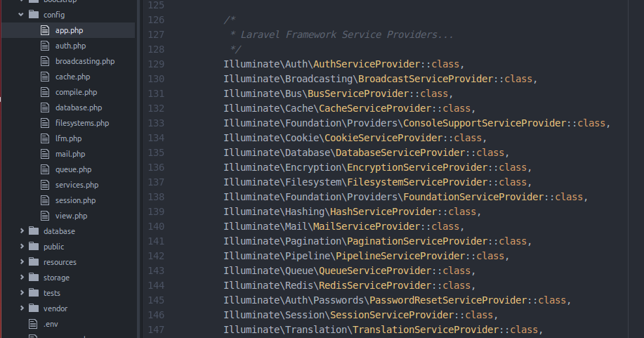This screenshot has height=338, width=644.
Task: Click the file icon beside compile.php
Action: (45, 91)
